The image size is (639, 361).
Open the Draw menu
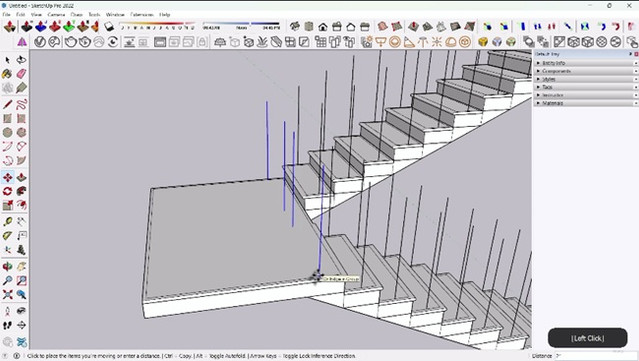point(76,14)
